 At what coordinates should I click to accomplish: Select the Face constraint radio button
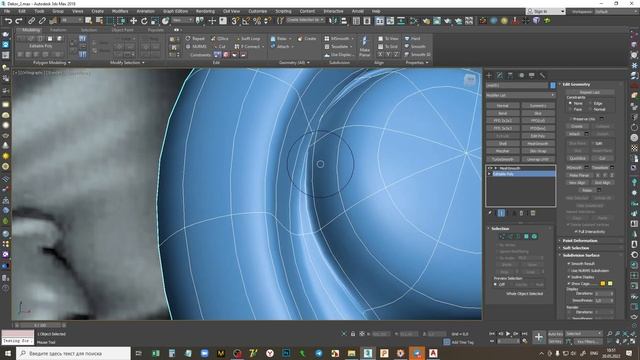click(571, 109)
